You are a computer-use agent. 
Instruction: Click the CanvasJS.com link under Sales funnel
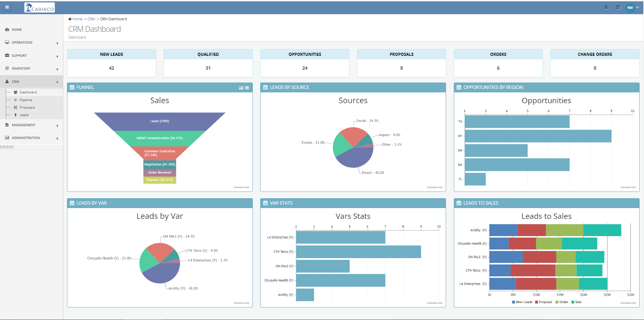coord(241,187)
